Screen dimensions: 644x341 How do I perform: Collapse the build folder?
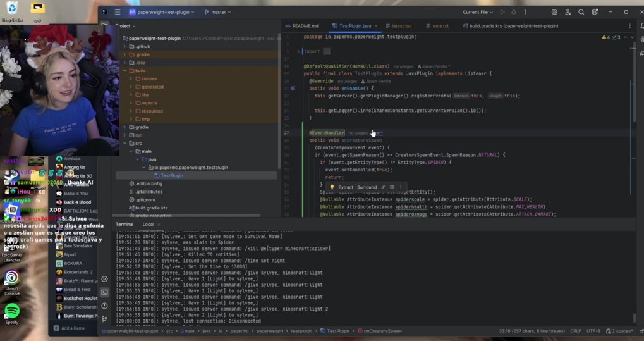coord(125,71)
